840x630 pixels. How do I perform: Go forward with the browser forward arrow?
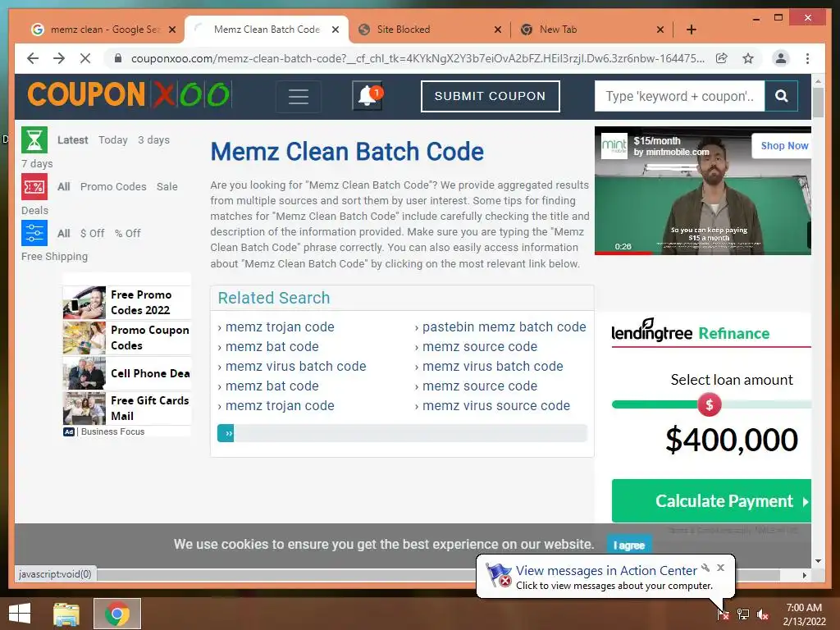pyautogui.click(x=59, y=58)
